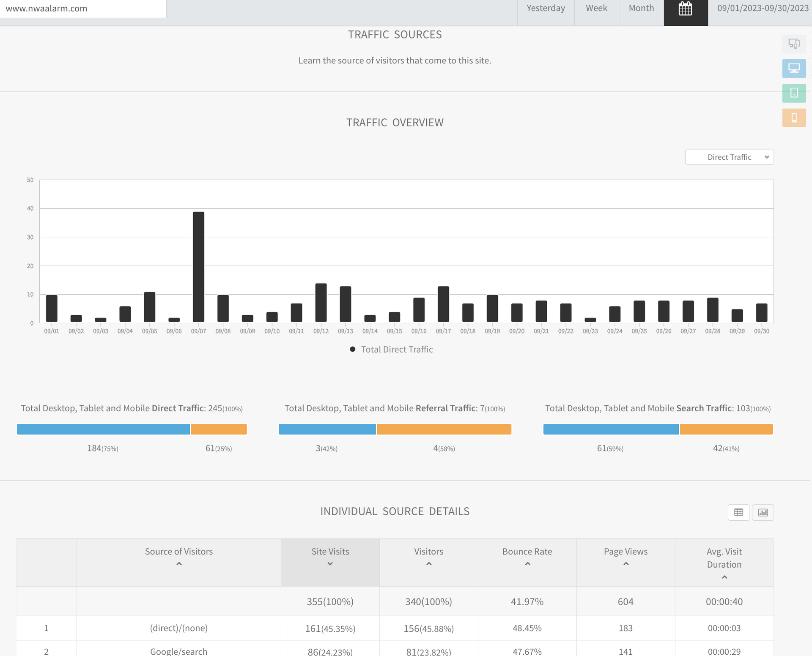The height and width of the screenshot is (656, 812).
Task: Switch to bar chart view icon
Action: pyautogui.click(x=763, y=512)
